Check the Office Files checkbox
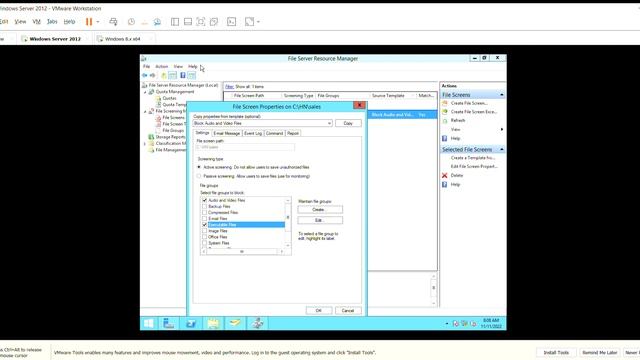 204,237
